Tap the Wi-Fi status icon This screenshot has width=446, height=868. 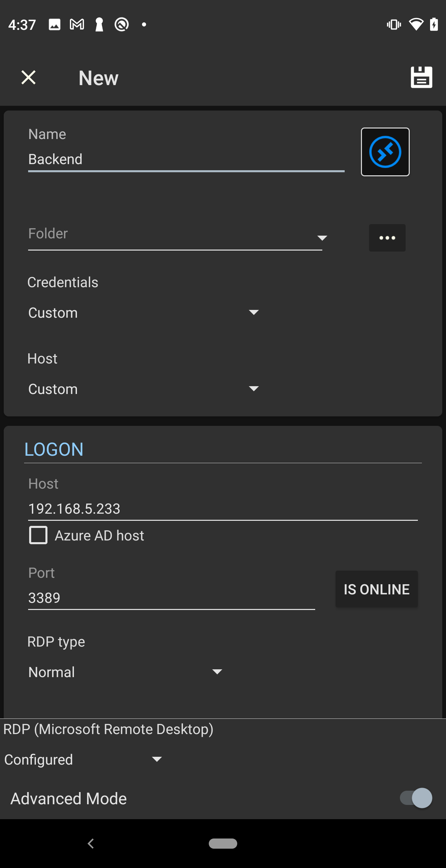416,24
